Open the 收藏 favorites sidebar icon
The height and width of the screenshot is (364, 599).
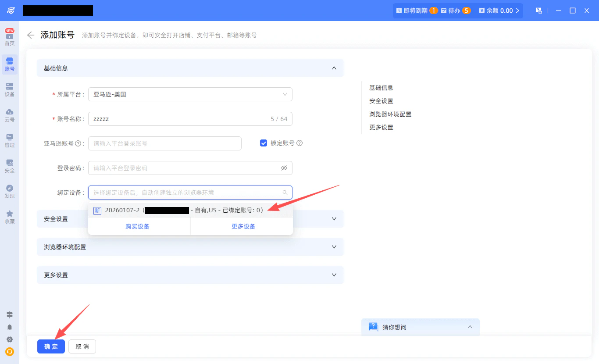point(10,217)
